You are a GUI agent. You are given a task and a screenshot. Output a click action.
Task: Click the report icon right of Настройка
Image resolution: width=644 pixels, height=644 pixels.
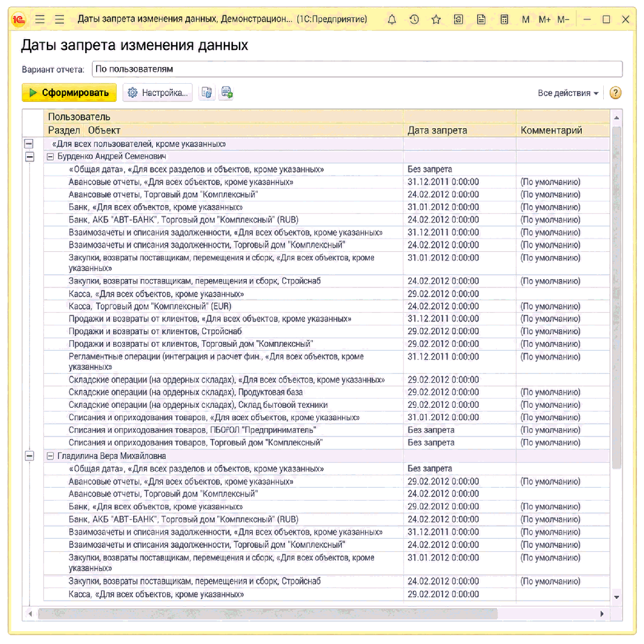(x=207, y=93)
